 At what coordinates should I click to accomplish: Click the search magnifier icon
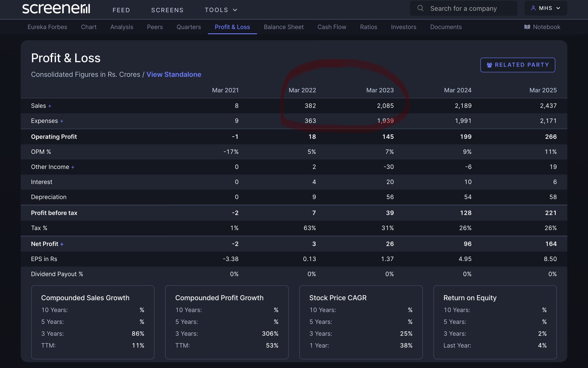[420, 8]
